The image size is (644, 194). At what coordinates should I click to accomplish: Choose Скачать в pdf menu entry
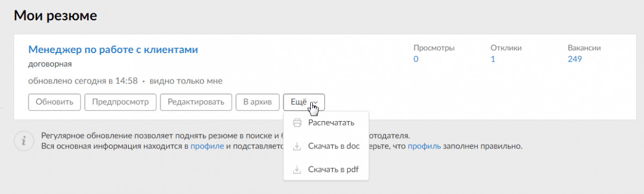326,170
